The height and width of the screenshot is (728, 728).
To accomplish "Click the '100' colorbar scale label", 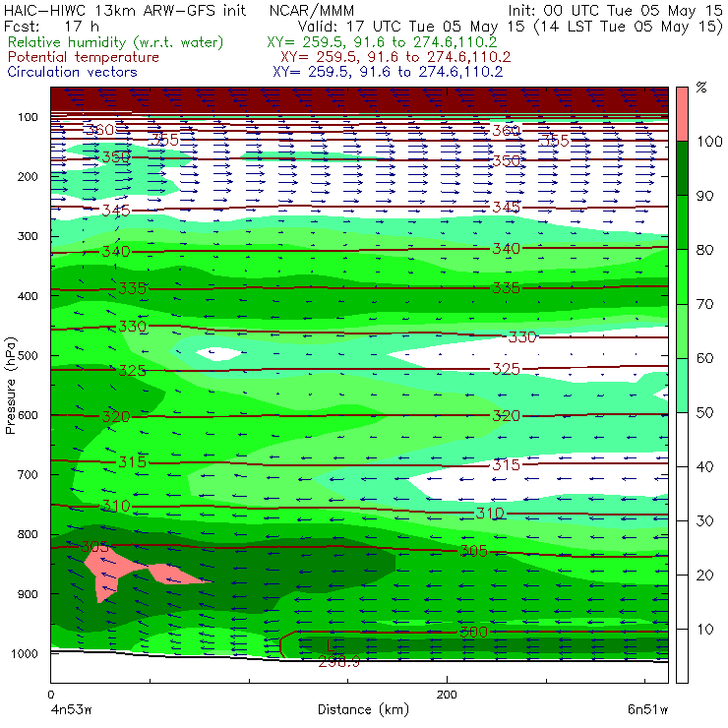I will pyautogui.click(x=709, y=141).
